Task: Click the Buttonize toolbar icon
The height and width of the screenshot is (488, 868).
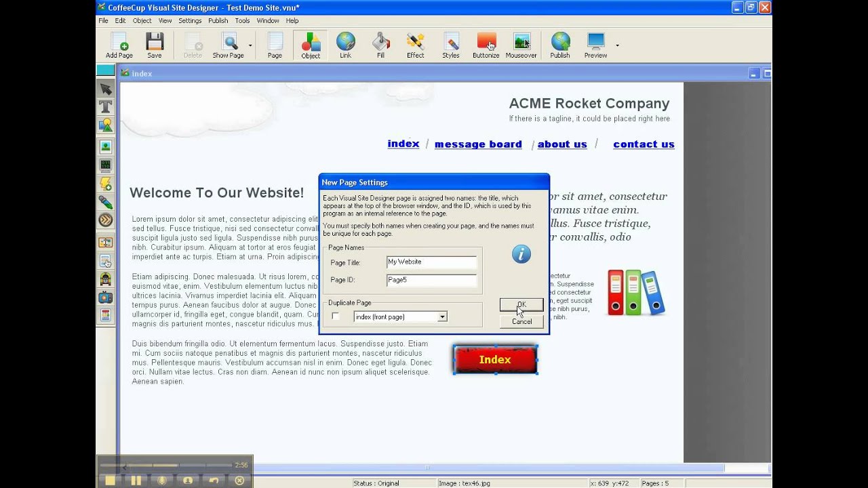Action: click(x=486, y=45)
